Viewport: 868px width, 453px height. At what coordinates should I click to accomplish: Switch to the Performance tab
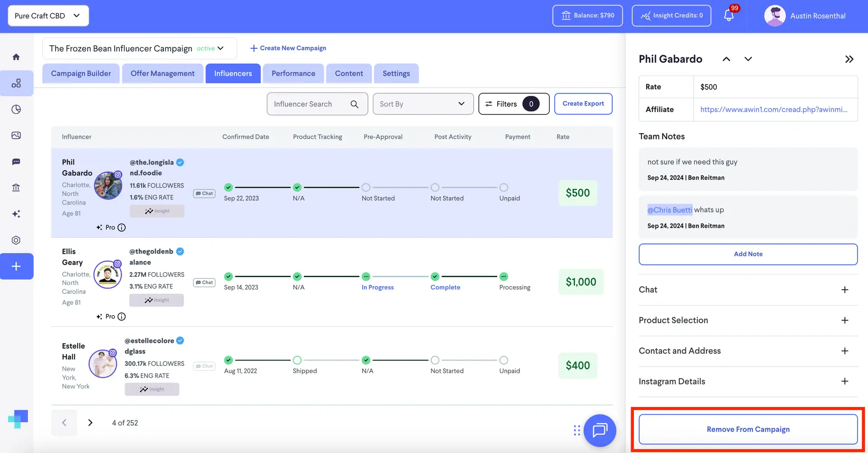[293, 74]
